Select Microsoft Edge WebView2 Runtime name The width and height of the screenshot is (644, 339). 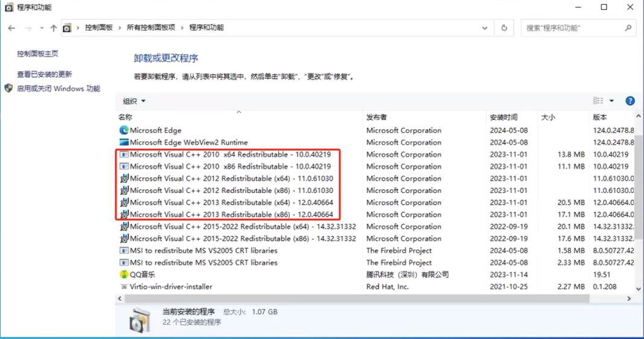pos(189,142)
